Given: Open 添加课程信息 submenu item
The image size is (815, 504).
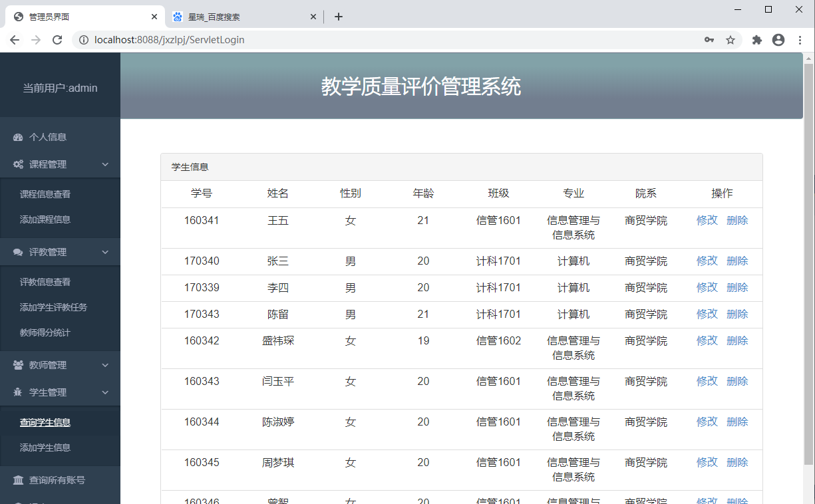Looking at the screenshot, I should coord(45,219).
